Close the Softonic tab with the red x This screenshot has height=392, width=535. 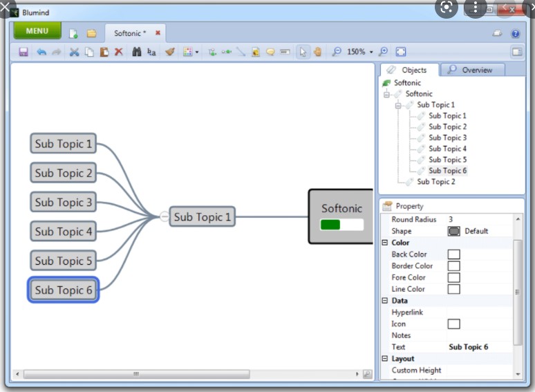(x=158, y=32)
